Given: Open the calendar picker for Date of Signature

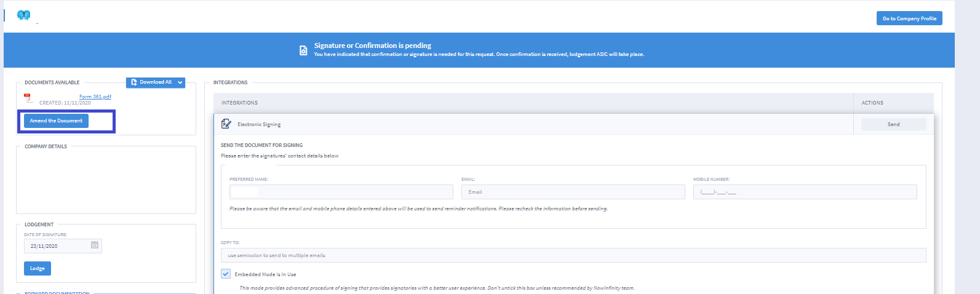Looking at the screenshot, I should (x=95, y=245).
